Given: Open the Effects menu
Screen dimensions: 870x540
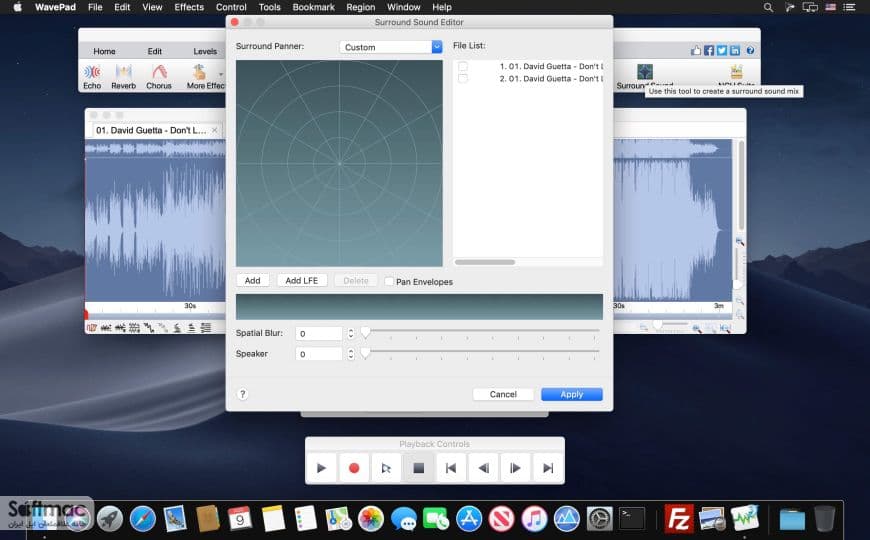Looking at the screenshot, I should [x=189, y=7].
